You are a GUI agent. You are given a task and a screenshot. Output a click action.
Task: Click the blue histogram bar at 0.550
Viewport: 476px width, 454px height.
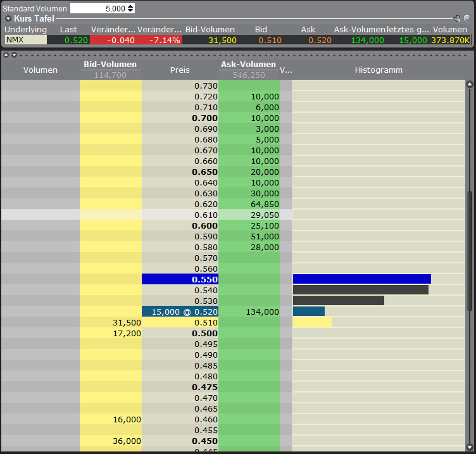click(x=361, y=279)
